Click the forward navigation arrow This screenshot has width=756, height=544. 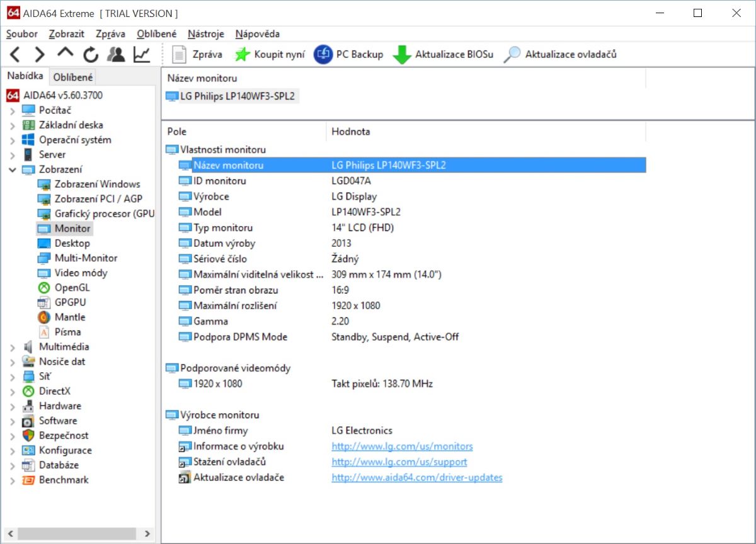click(x=40, y=55)
